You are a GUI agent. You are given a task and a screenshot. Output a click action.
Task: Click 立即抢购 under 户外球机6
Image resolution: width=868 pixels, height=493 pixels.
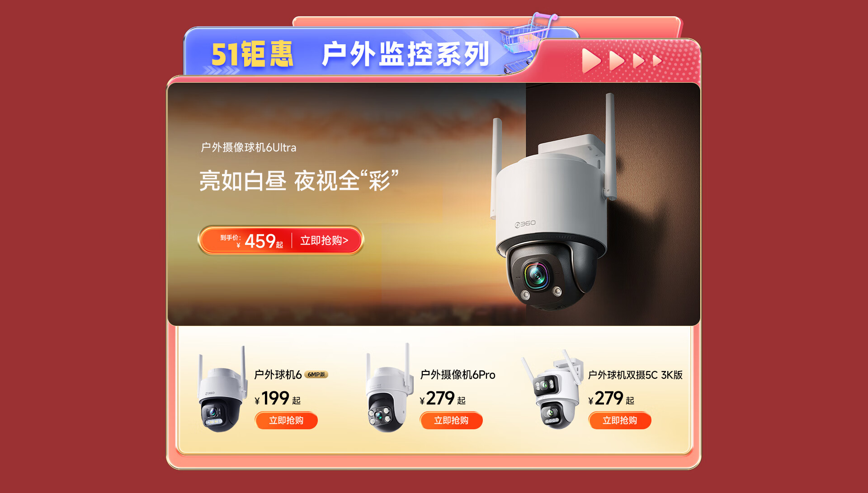point(286,421)
